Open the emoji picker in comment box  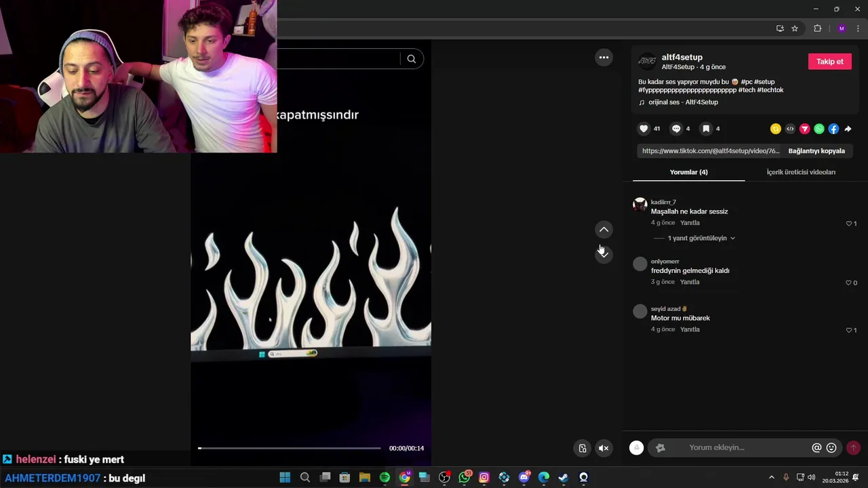[831, 448]
